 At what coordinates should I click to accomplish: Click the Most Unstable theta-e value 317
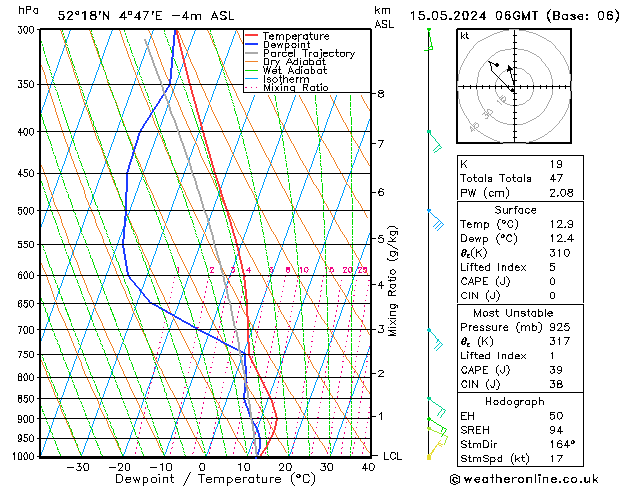click(x=560, y=341)
